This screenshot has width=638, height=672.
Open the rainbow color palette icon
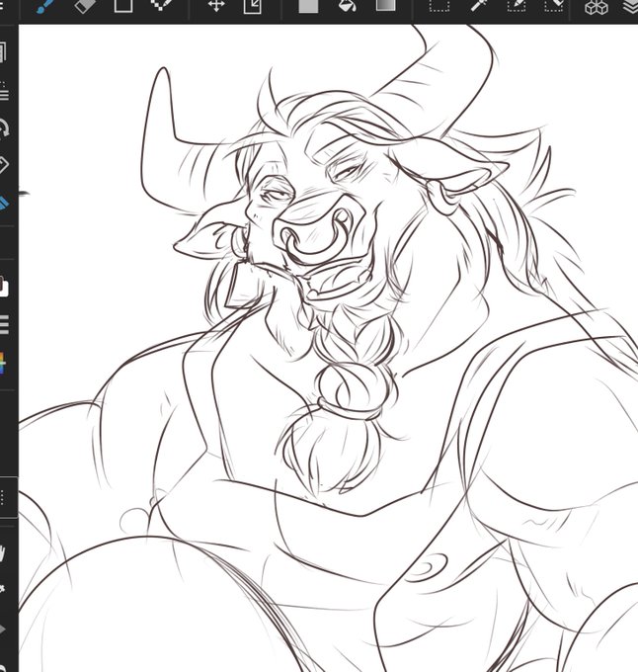pyautogui.click(x=3, y=364)
